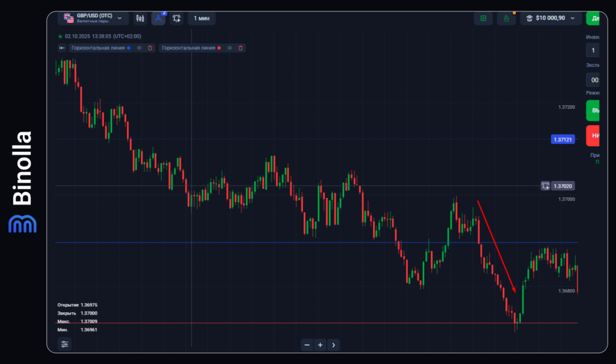Click the green square icon near gift
This screenshot has width=616, height=364.
click(x=482, y=19)
